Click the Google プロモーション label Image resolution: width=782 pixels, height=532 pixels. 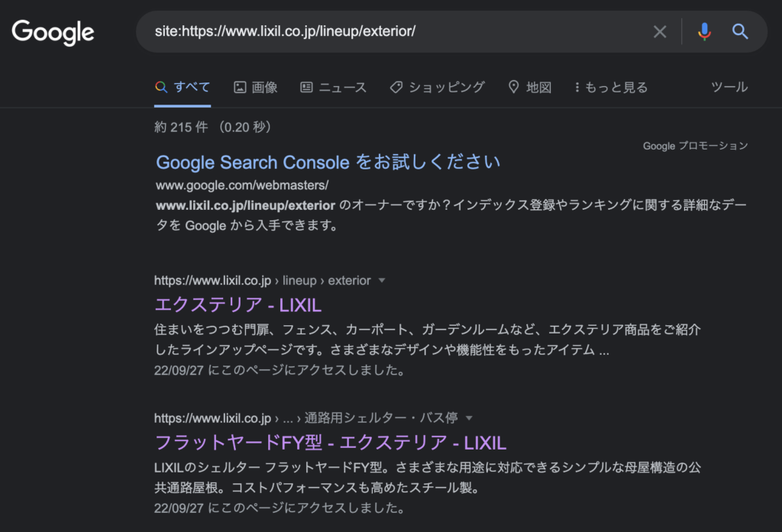pos(695,146)
